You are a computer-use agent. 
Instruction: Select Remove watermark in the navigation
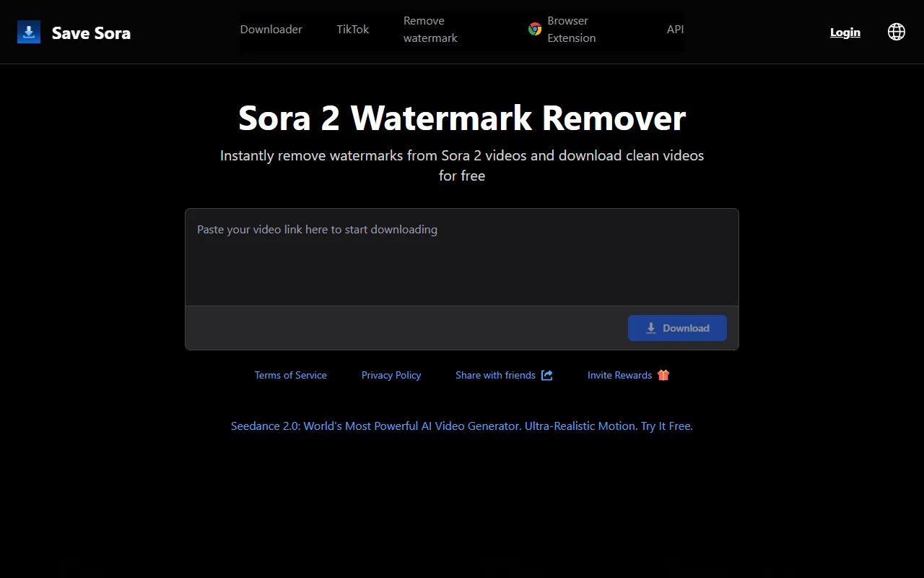[x=430, y=30]
